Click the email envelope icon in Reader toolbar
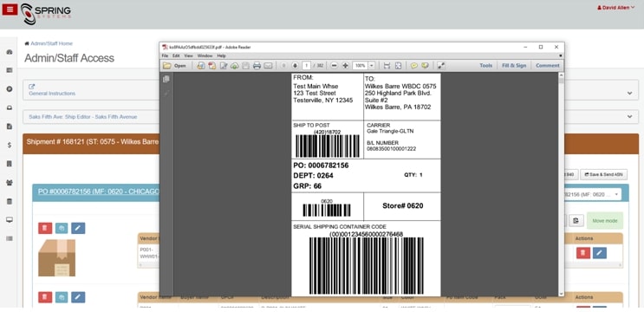 [268, 66]
